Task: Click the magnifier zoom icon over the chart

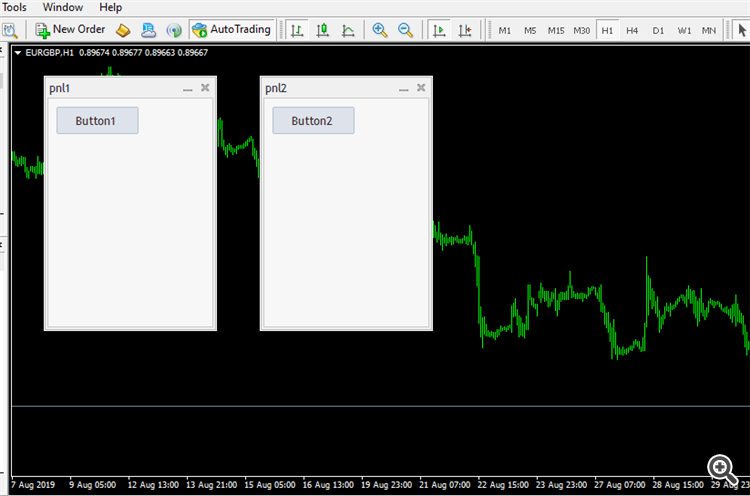Action: click(722, 470)
